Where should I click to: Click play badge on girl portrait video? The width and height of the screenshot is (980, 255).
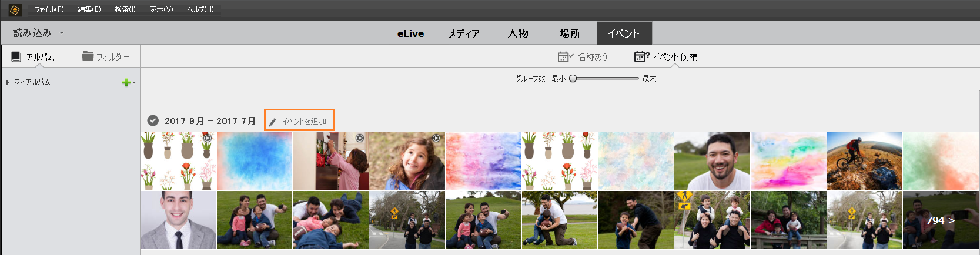point(436,138)
